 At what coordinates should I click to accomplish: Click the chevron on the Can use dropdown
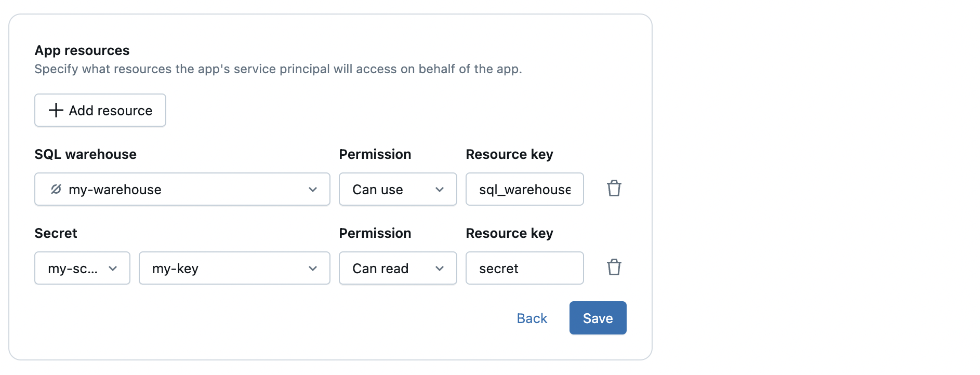pos(440,189)
